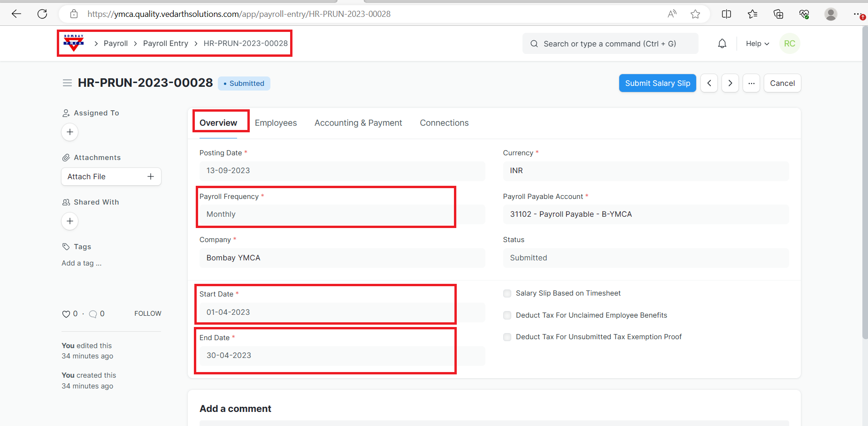Image resolution: width=868 pixels, height=426 pixels.
Task: Toggle the sidebar hamburger menu icon
Action: tap(67, 83)
